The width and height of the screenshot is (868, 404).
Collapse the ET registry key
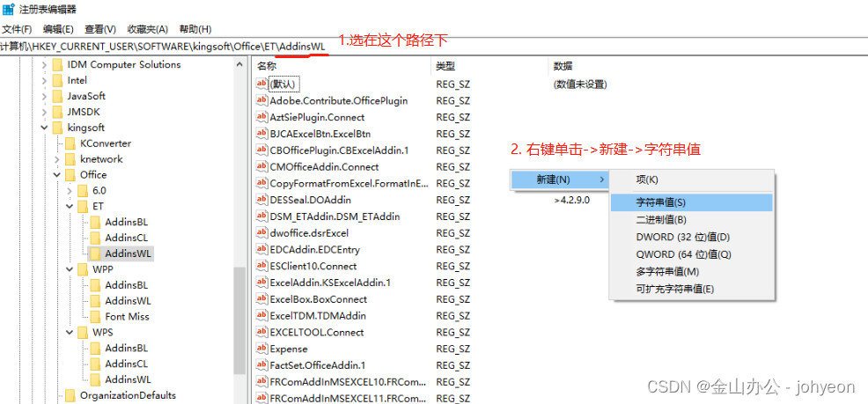click(x=70, y=207)
